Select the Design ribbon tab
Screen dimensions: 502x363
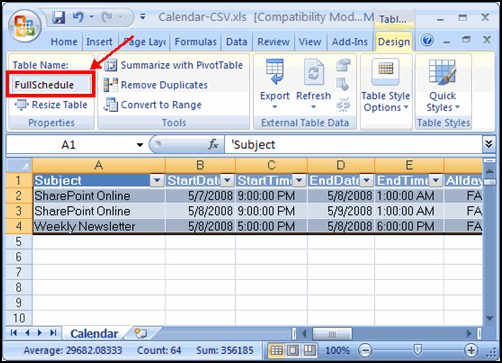pos(394,42)
